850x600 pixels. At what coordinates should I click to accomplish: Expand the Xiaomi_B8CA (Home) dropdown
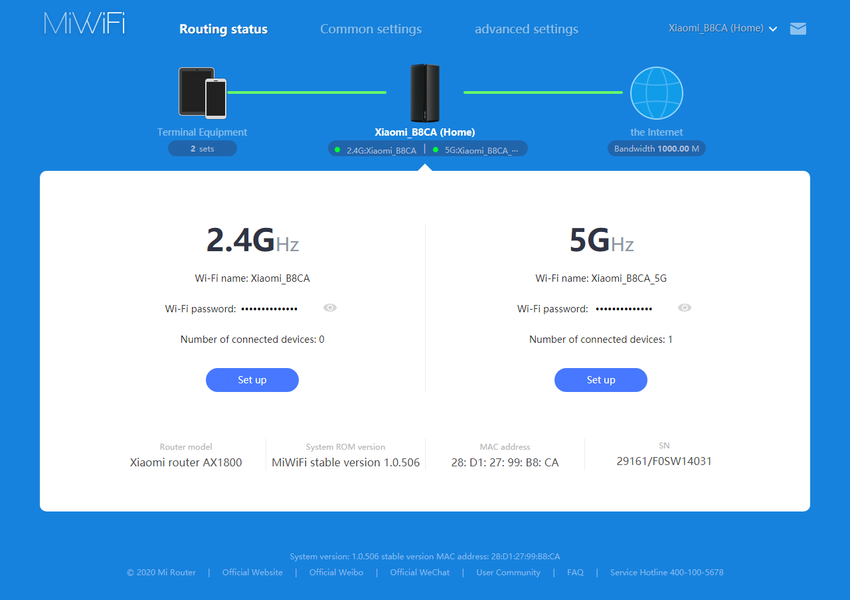point(723,29)
